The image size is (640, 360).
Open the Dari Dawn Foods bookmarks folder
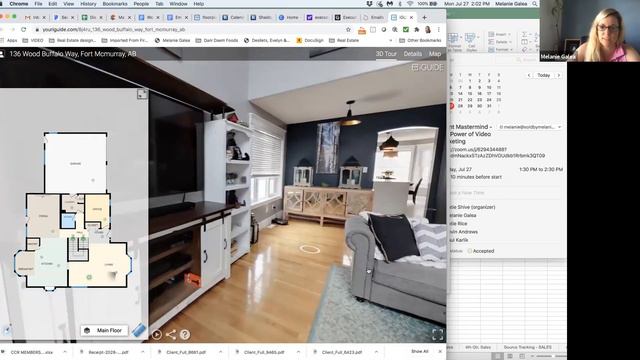click(217, 40)
